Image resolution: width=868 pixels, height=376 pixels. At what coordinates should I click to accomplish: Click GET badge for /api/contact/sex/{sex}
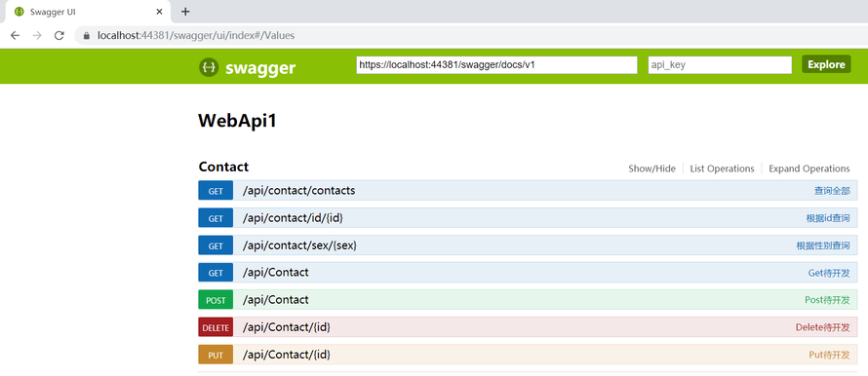point(216,245)
